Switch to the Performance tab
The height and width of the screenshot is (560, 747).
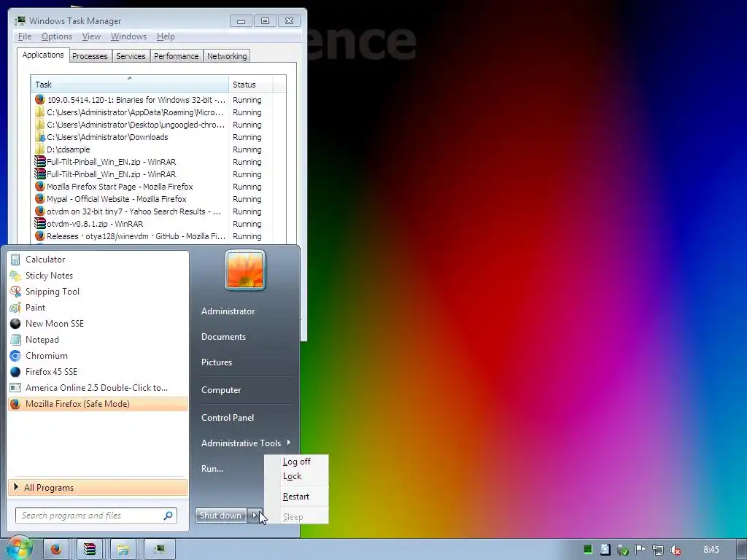[177, 56]
